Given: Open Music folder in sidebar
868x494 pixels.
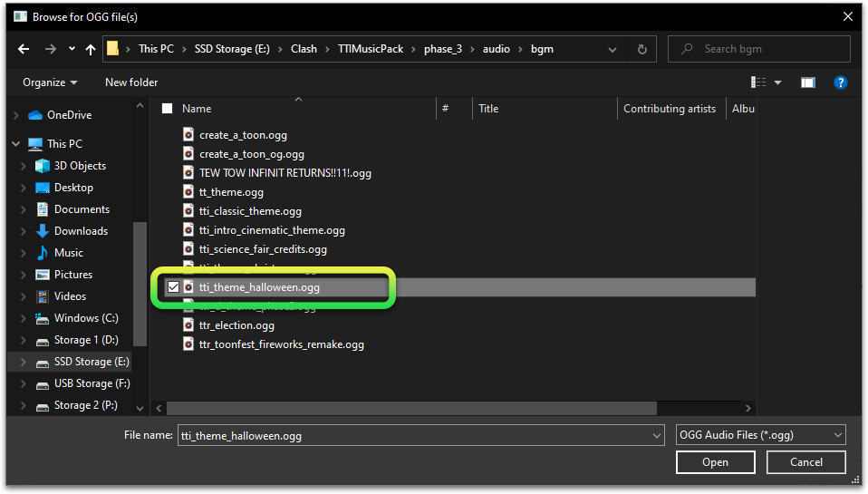Looking at the screenshot, I should tap(69, 253).
